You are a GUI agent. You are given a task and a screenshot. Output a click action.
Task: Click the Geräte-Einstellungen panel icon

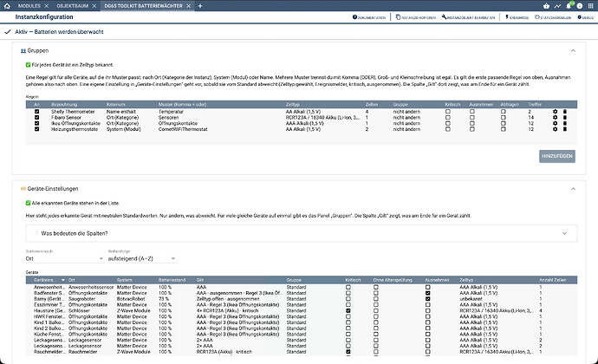click(x=23, y=189)
